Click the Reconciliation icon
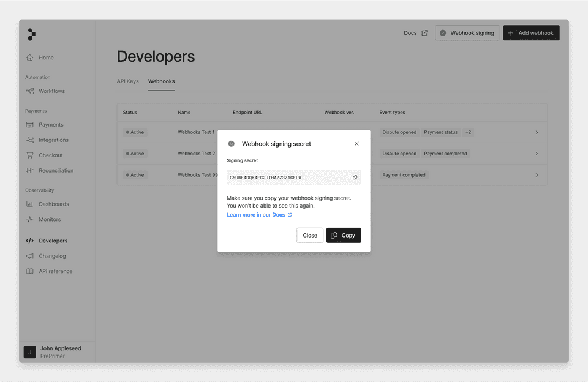This screenshot has height=382, width=588. pos(29,171)
